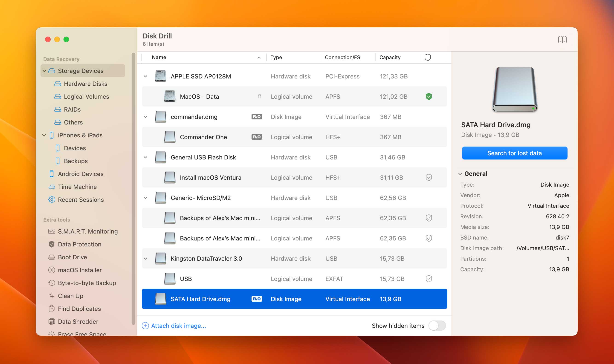Select Logical Volumes in sidebar
Image resolution: width=614 pixels, height=364 pixels.
point(81,97)
